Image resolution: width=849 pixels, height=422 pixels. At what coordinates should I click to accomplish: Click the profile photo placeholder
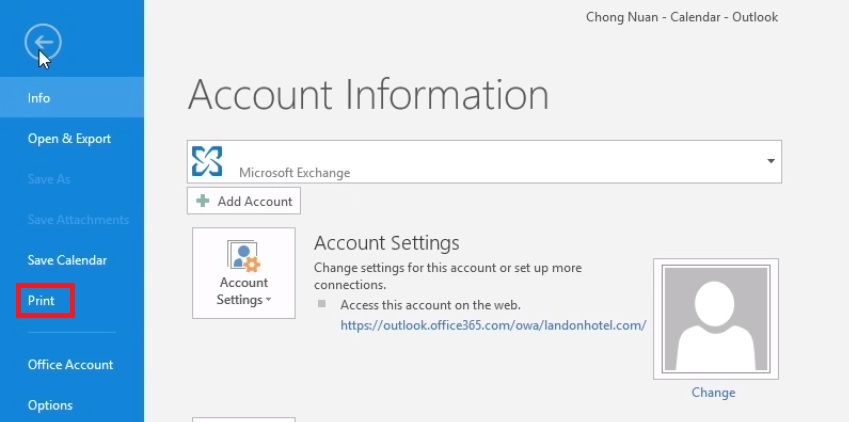[714, 318]
